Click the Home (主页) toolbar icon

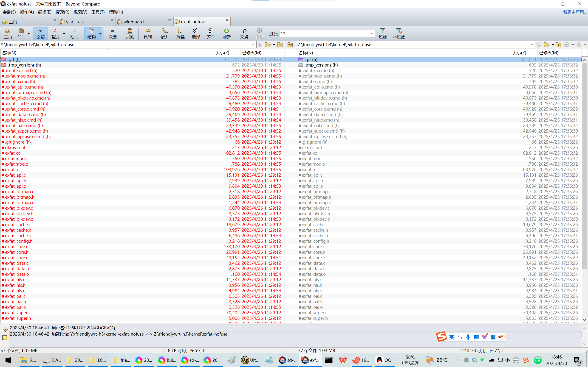(8, 33)
